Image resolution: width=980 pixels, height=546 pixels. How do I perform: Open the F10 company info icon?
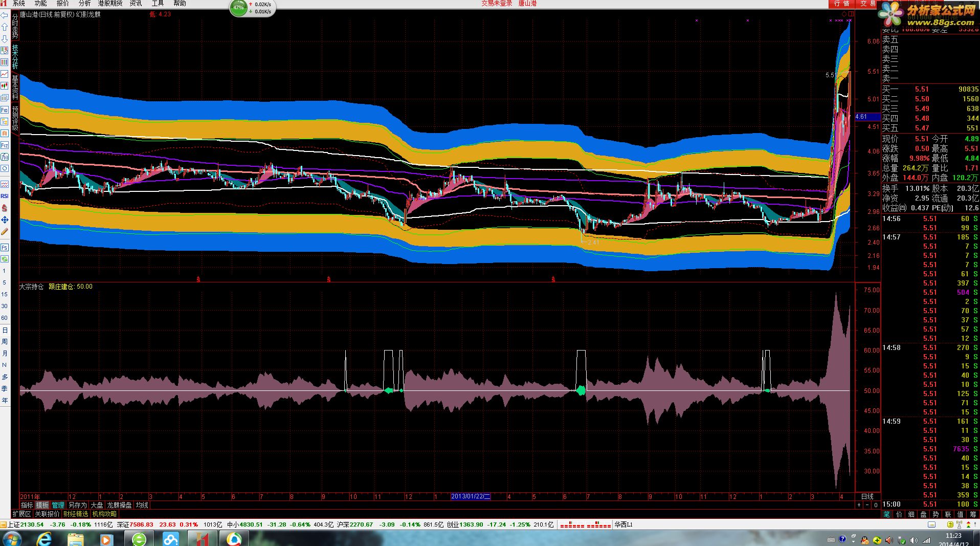[5, 110]
